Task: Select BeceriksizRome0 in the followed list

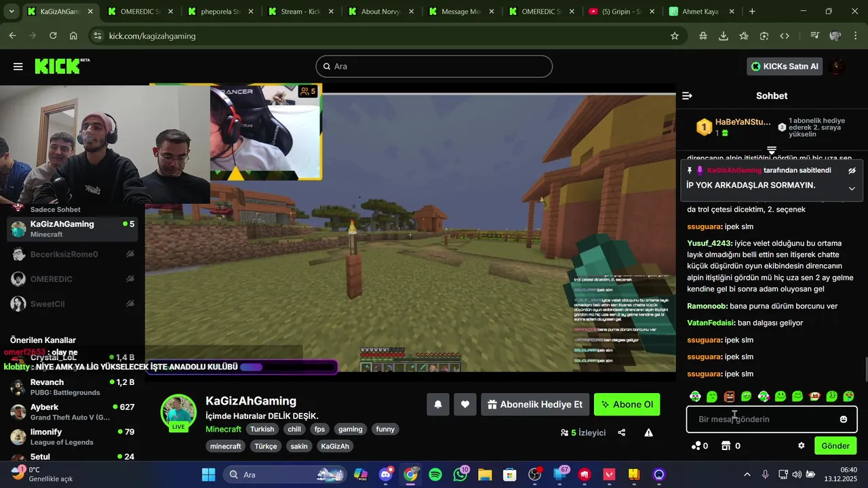Action: click(72, 254)
